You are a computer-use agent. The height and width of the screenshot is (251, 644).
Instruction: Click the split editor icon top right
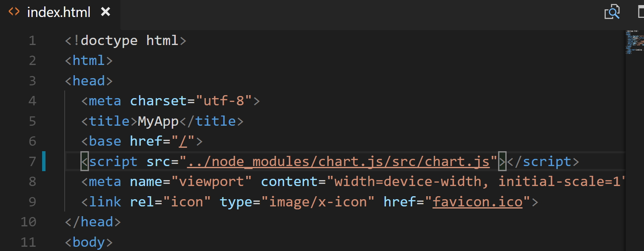(x=641, y=12)
